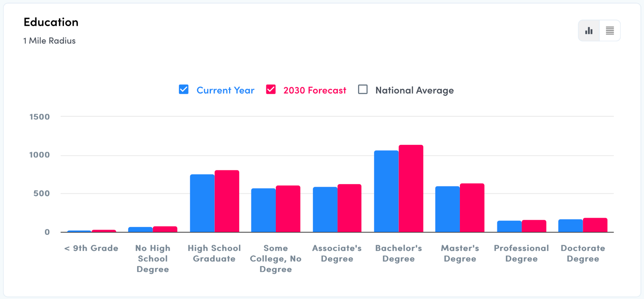644x299 pixels.
Task: Click the Bachelor's Degree axis label
Action: pos(399,253)
